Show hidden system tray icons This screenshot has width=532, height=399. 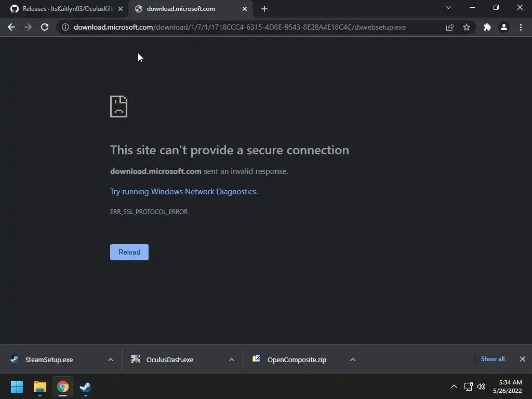tap(454, 387)
